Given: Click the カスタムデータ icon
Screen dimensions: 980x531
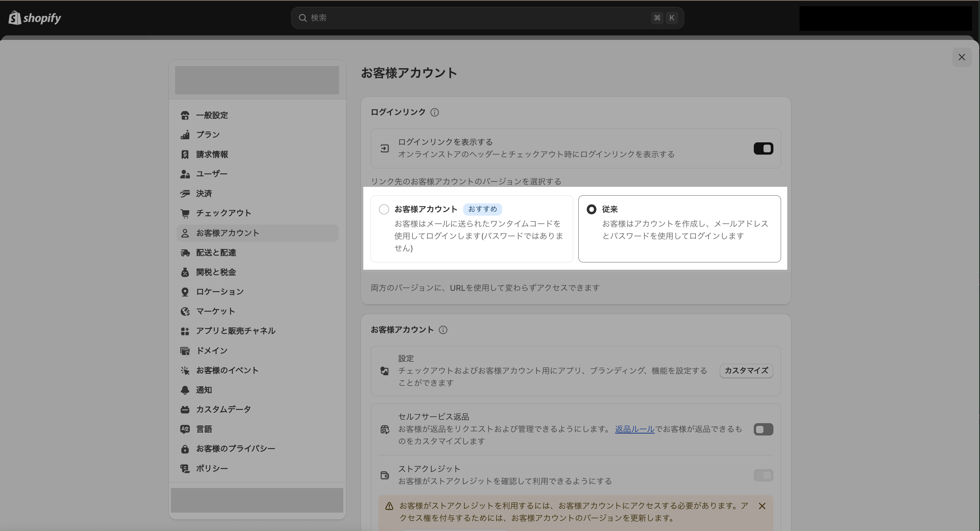Looking at the screenshot, I should 185,409.
